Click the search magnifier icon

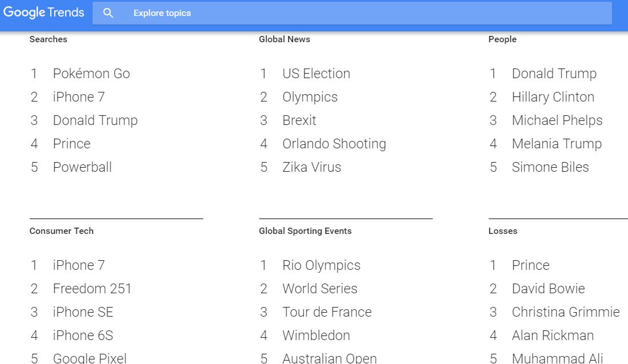(x=108, y=13)
